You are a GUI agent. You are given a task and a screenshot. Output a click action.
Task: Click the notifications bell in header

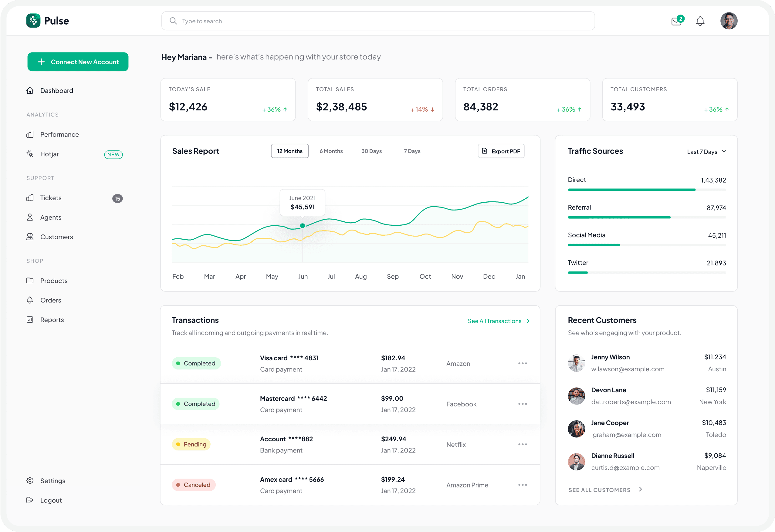coord(700,21)
